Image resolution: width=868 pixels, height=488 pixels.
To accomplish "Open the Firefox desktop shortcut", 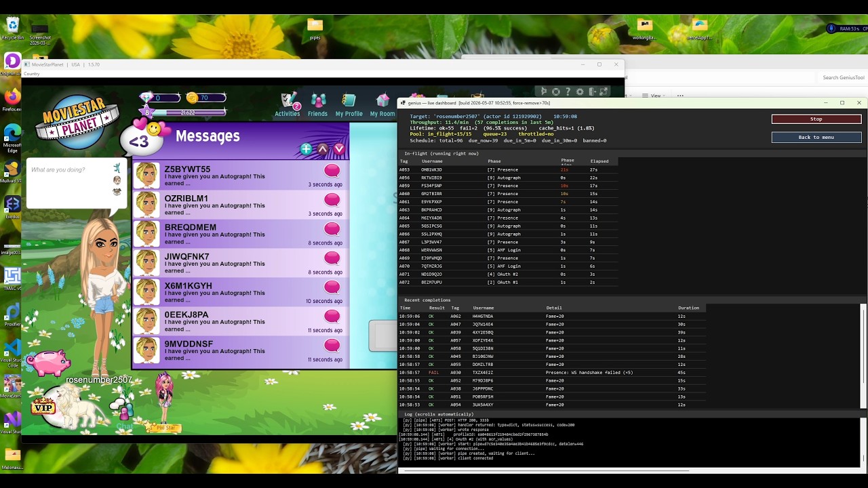I will point(12,99).
